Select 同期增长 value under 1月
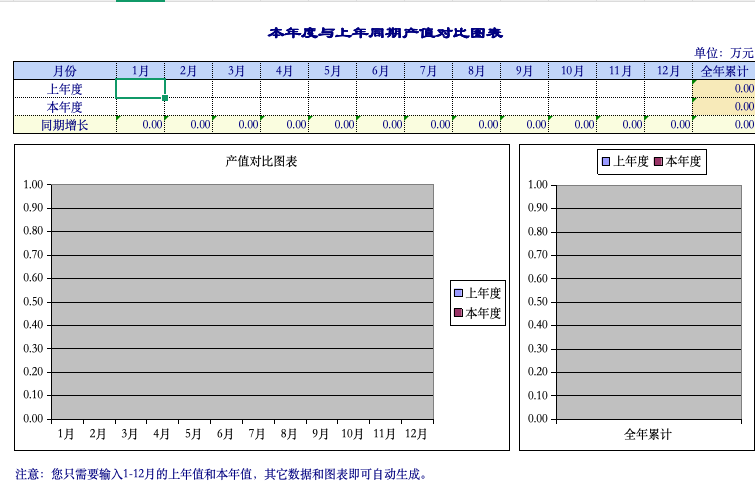This screenshot has width=755, height=483. coord(141,125)
